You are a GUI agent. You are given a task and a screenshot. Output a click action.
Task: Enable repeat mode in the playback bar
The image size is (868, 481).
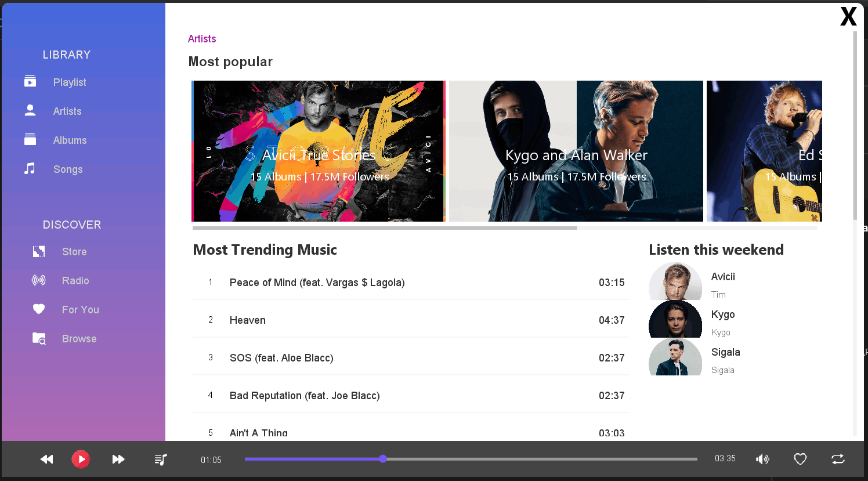[x=838, y=459]
